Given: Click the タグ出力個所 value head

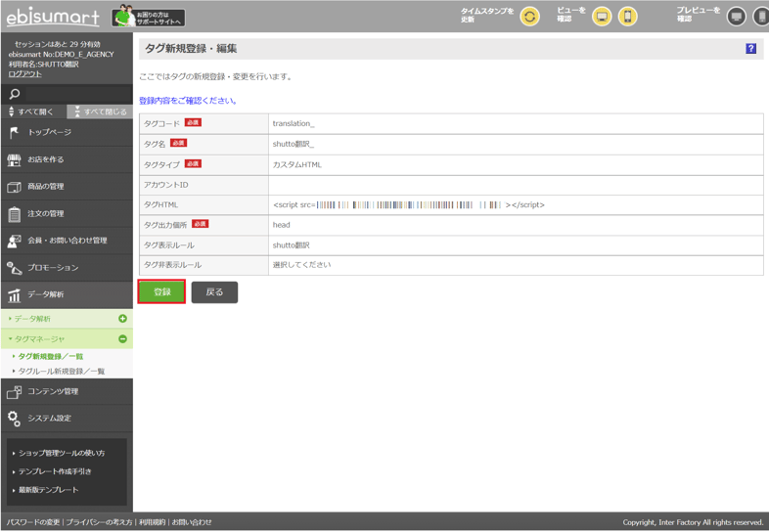Looking at the screenshot, I should coord(282,225).
